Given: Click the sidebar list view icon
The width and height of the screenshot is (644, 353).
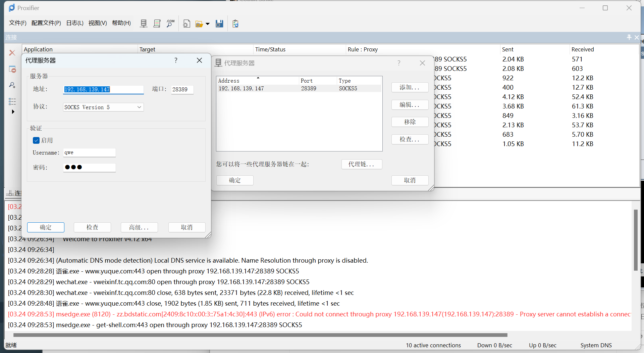Looking at the screenshot, I should (12, 101).
